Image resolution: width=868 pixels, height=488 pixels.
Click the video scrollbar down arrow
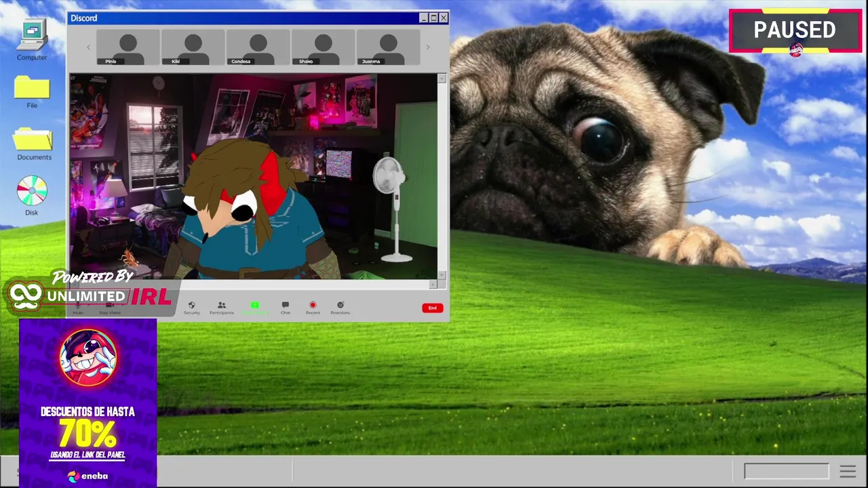click(x=442, y=275)
